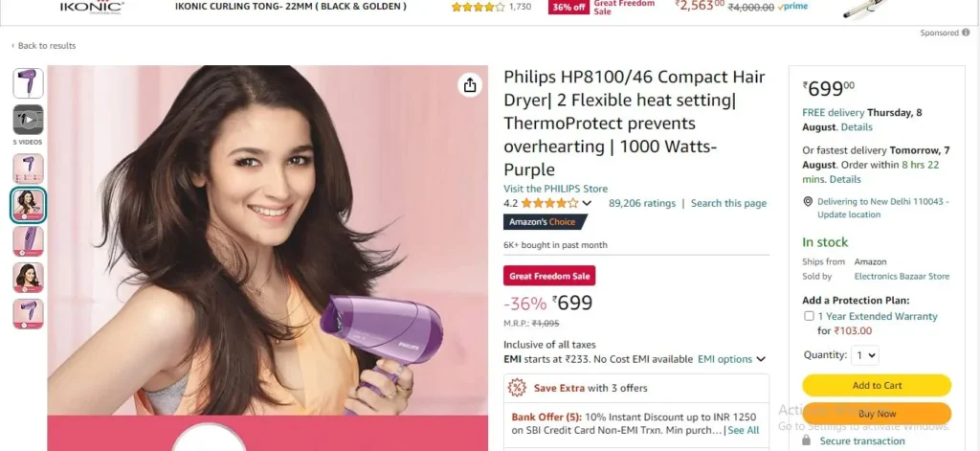
Task: Go Back to results
Action: click(44, 46)
